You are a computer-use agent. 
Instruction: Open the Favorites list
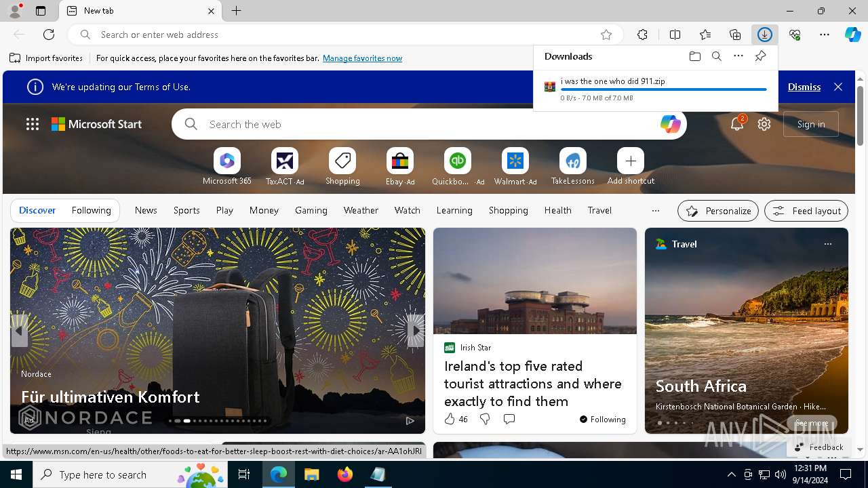point(705,35)
